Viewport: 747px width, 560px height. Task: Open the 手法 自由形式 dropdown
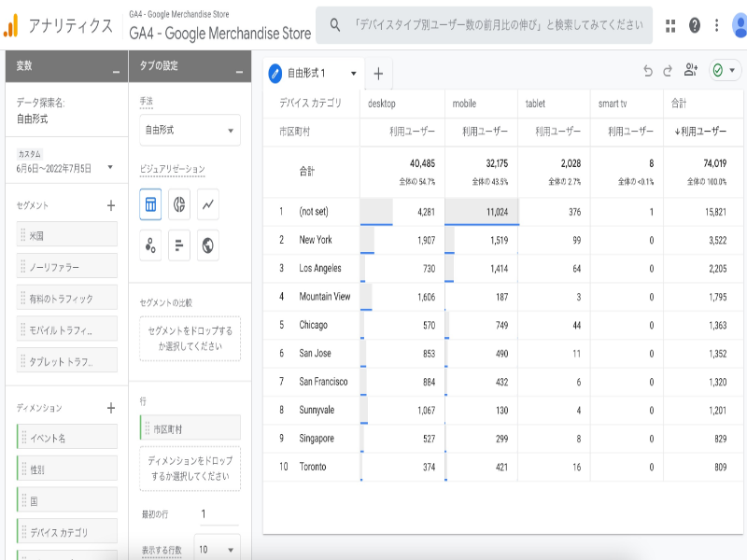pyautogui.click(x=190, y=130)
